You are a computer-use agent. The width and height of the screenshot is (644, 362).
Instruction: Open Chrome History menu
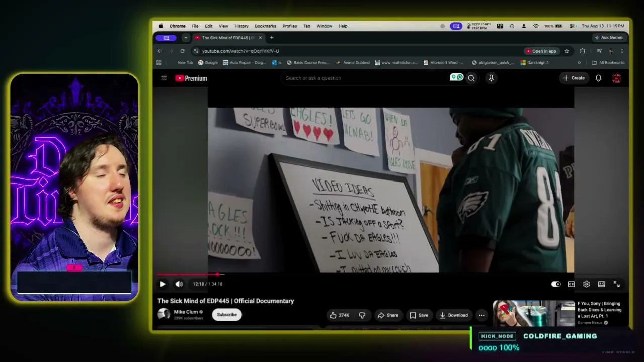(x=242, y=26)
